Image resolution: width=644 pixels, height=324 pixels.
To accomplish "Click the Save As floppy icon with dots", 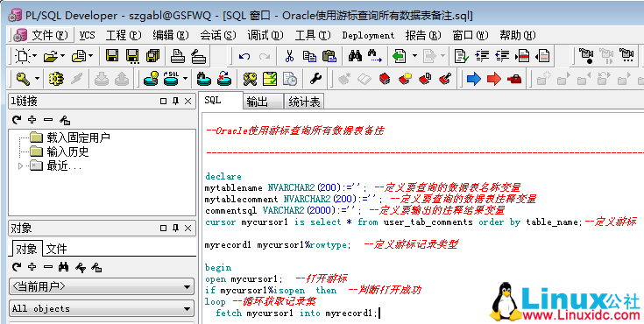I will click(x=132, y=56).
